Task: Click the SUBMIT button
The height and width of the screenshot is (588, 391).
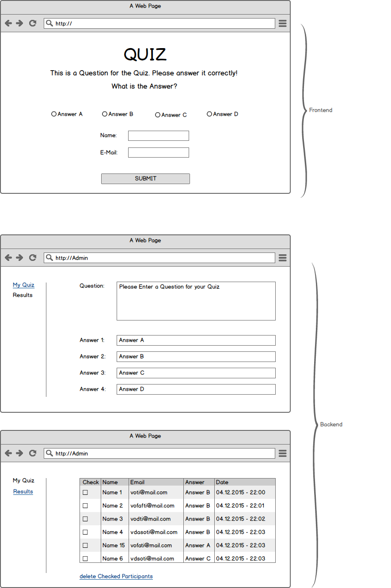Action: (x=145, y=178)
